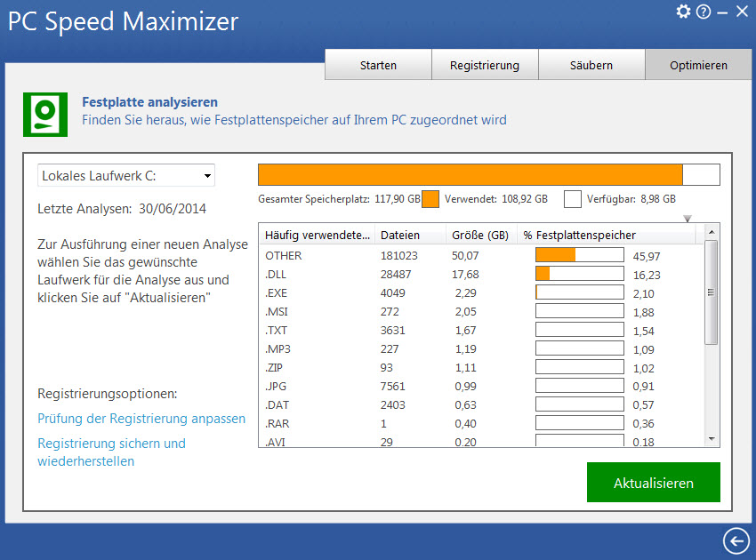
Task: Select the Optimieren tab
Action: [698, 65]
